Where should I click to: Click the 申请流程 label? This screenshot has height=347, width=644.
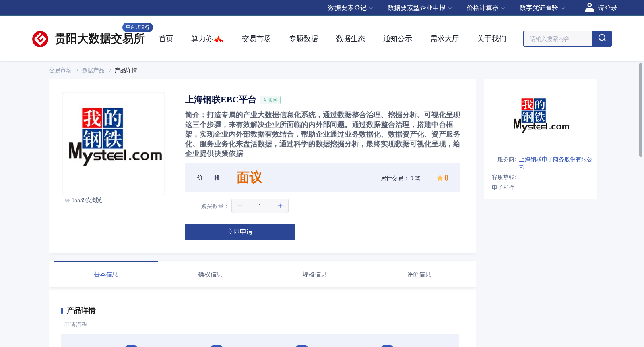78,324
